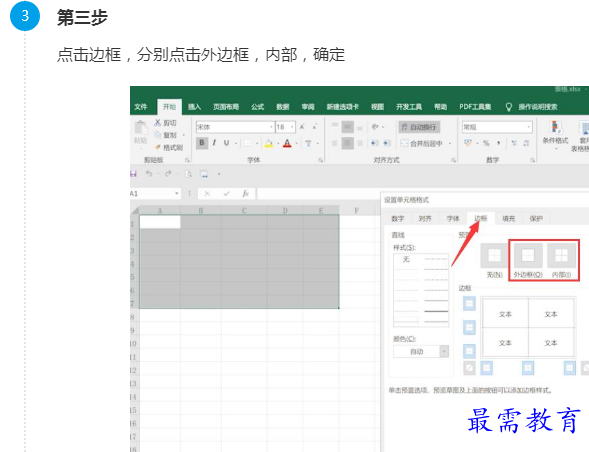The image size is (589, 452).
Task: Click the yellow fill color bucket
Action: pos(269,143)
